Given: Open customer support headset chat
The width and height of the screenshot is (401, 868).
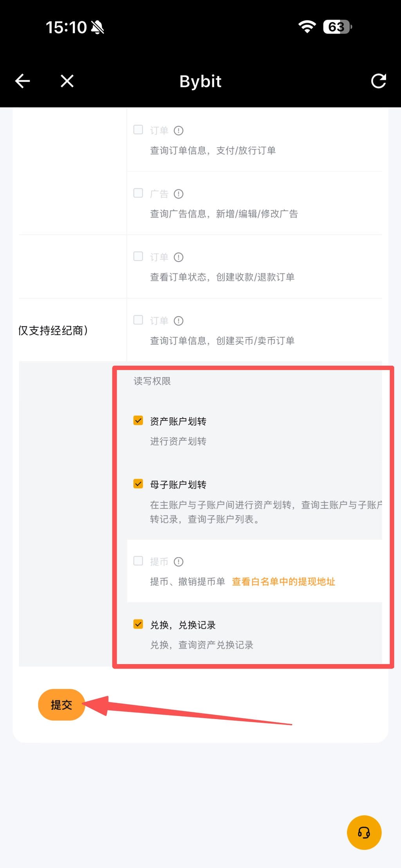Looking at the screenshot, I should click(x=364, y=832).
